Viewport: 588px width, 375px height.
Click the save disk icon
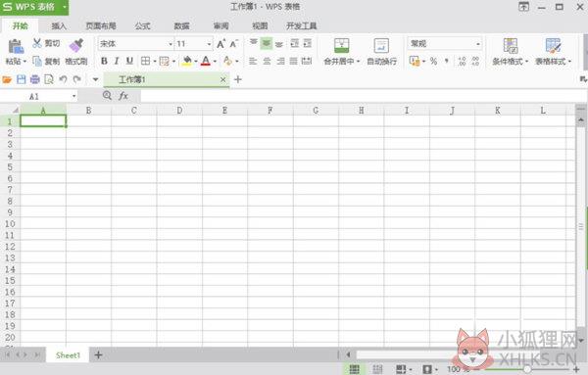coord(21,79)
